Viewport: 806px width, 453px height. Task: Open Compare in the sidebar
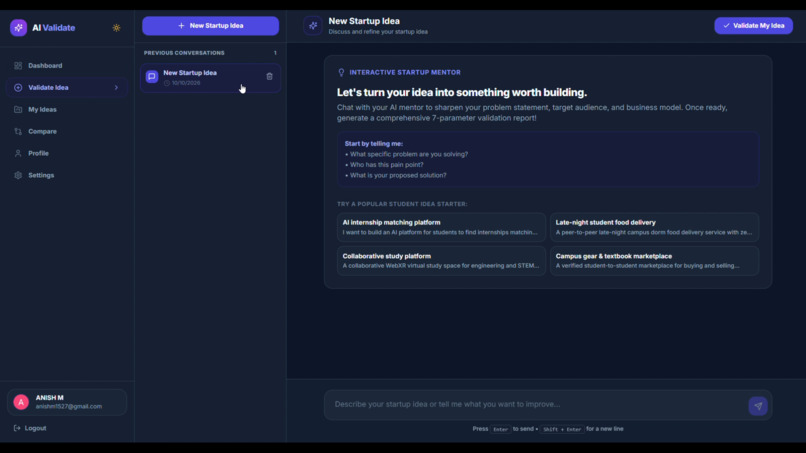pos(67,132)
